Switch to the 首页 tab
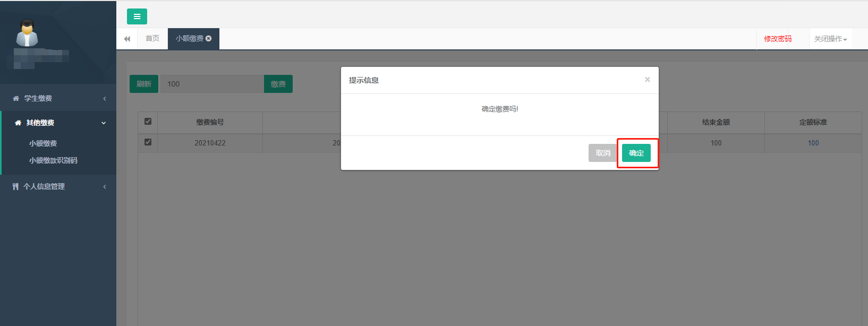This screenshot has width=868, height=326. coord(152,38)
